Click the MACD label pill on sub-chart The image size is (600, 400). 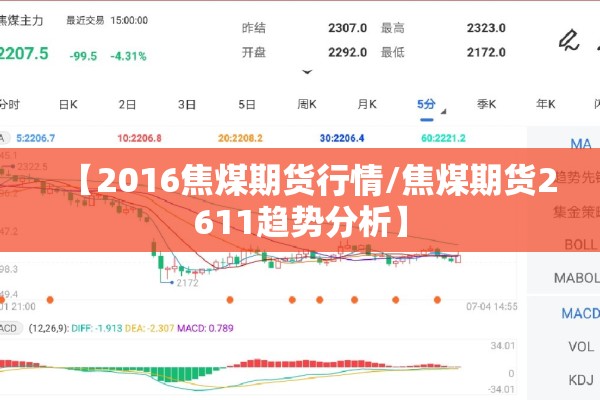pos(10,328)
